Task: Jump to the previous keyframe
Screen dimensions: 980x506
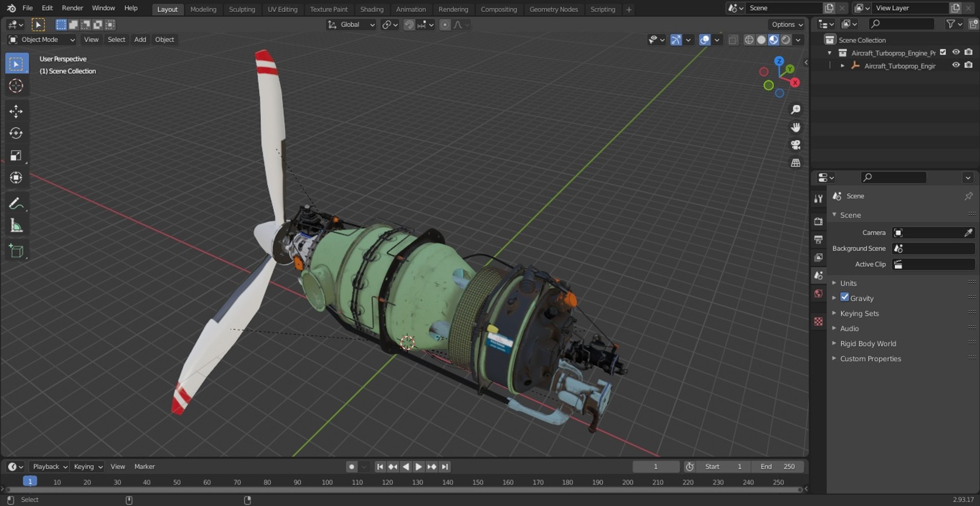Action: [x=393, y=467]
